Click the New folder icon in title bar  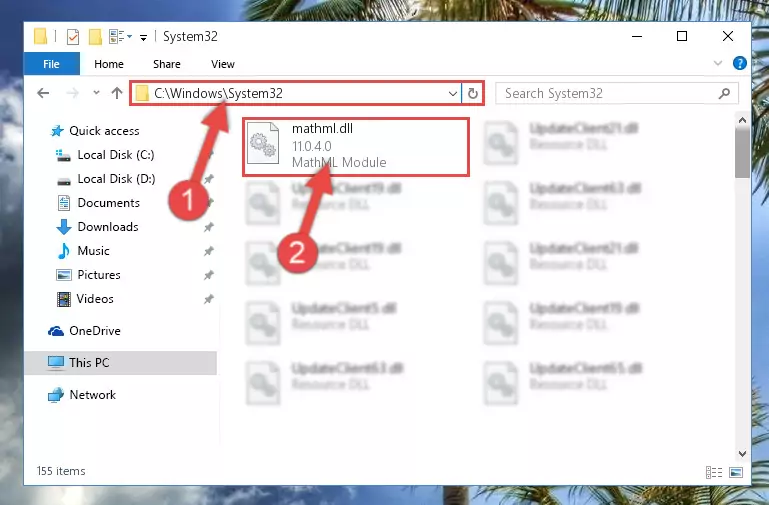[x=95, y=36]
